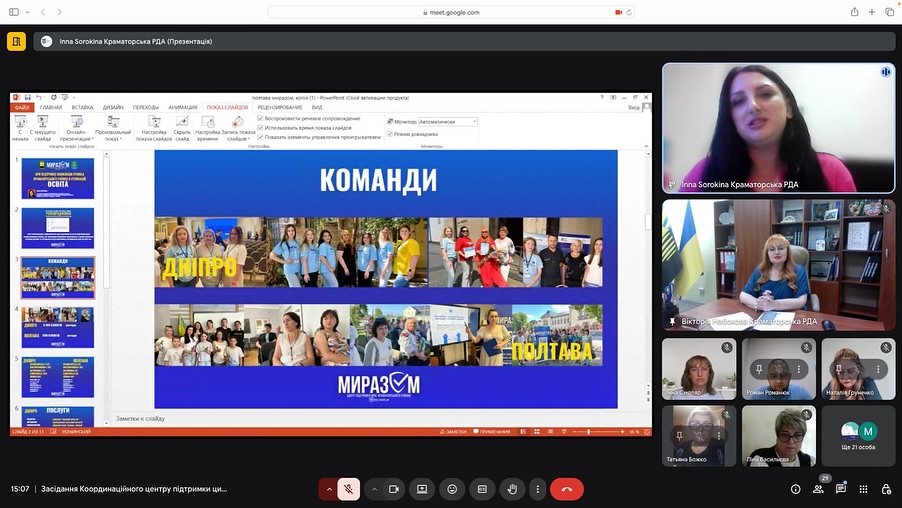Image resolution: width=902 pixels, height=508 pixels.
Task: Toggle 'Воспроизвести речевое сопровождение' checkbox
Action: [261, 118]
